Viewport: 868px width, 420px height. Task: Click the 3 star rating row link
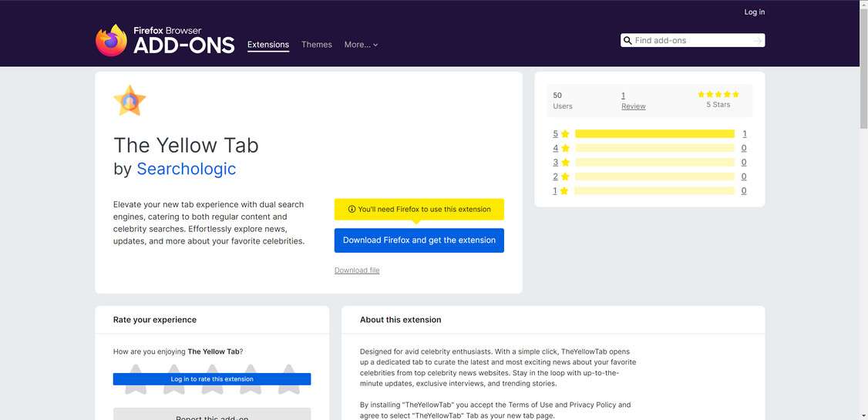pos(560,162)
